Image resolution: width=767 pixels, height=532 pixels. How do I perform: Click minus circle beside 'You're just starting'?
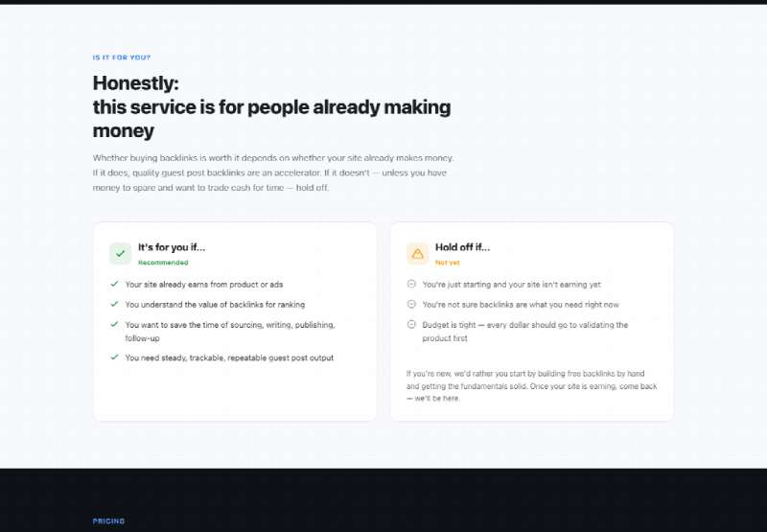pos(411,284)
